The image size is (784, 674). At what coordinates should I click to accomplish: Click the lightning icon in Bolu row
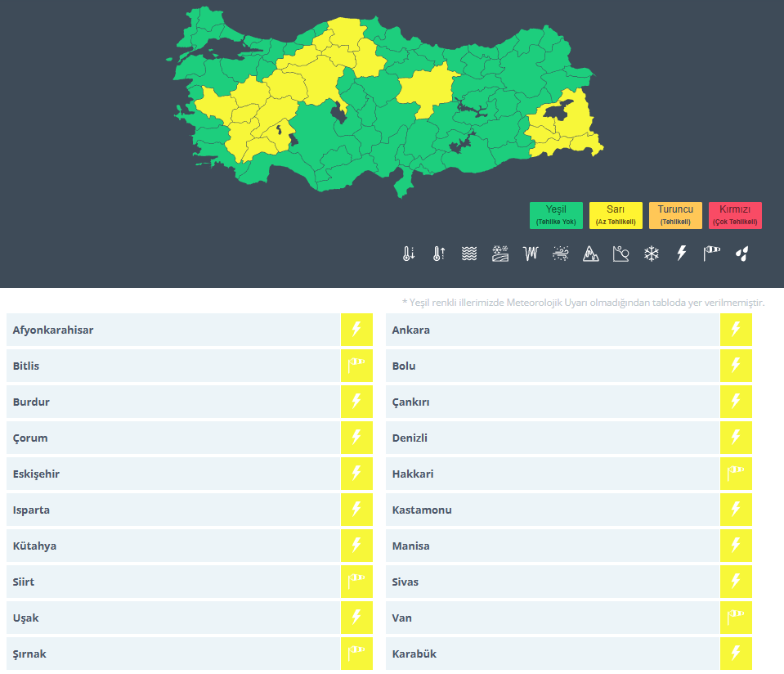(736, 366)
